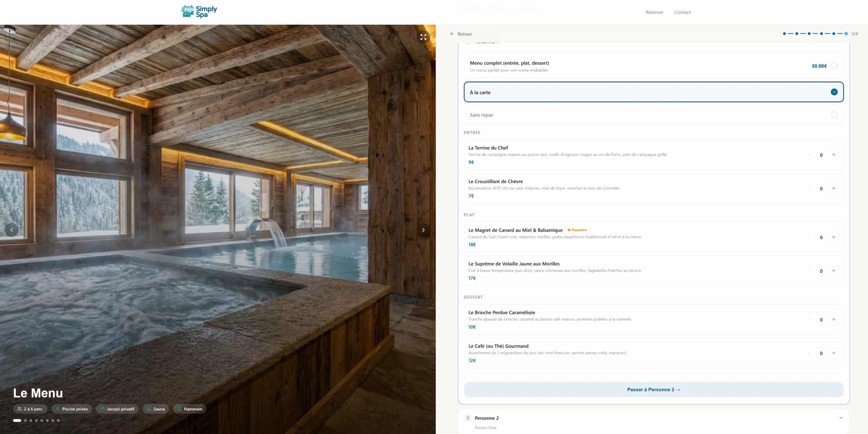The width and height of the screenshot is (868, 434).
Task: Click the Simply Spa logo
Action: pos(199,12)
